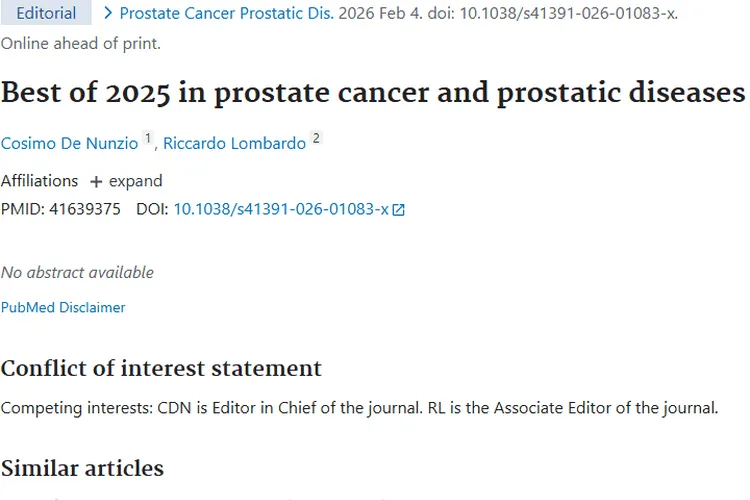
Task: Click the plus icon beside expand
Action: pos(96,182)
